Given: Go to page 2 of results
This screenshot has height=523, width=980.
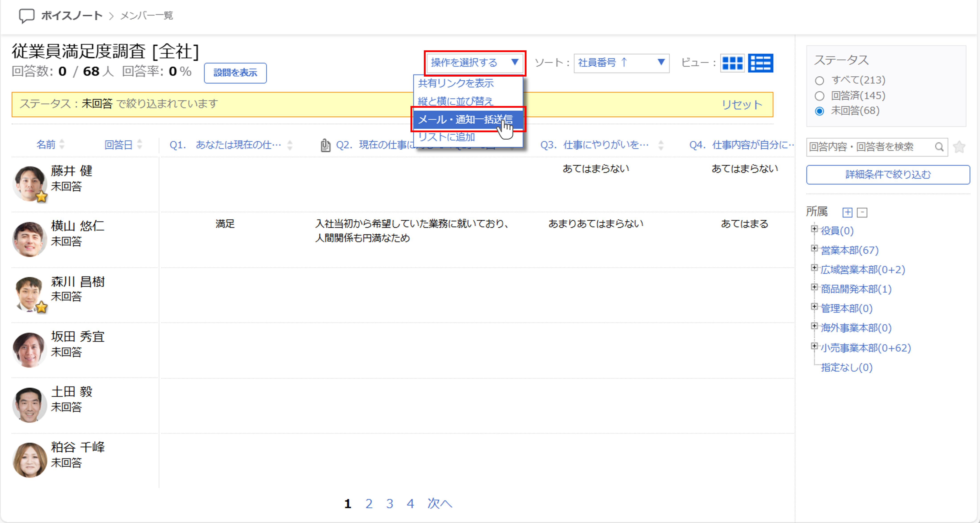Looking at the screenshot, I should [369, 504].
